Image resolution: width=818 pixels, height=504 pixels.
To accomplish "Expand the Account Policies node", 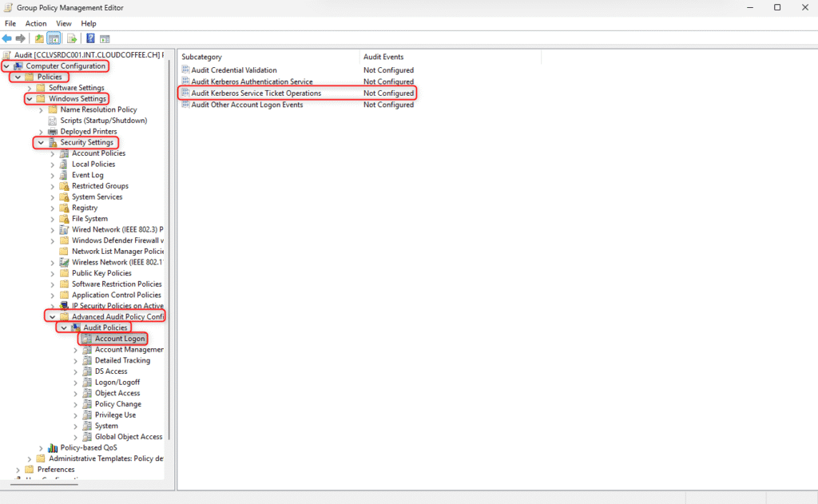I will coord(53,153).
